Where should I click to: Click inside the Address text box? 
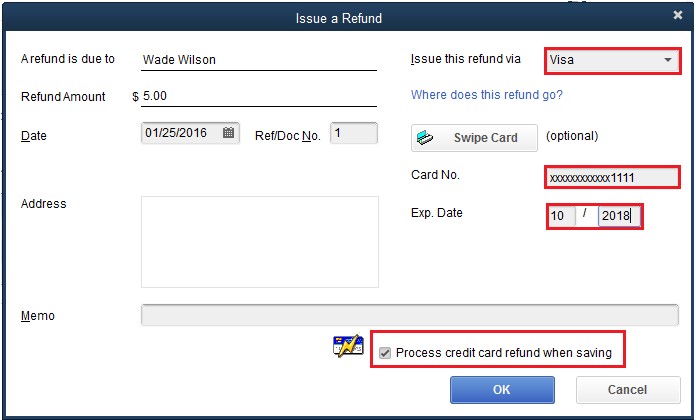(260, 242)
